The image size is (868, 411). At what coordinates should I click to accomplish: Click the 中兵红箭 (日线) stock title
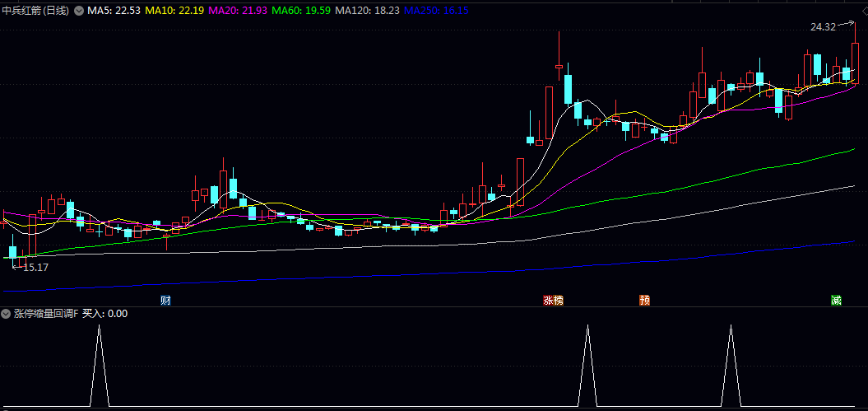(35, 11)
